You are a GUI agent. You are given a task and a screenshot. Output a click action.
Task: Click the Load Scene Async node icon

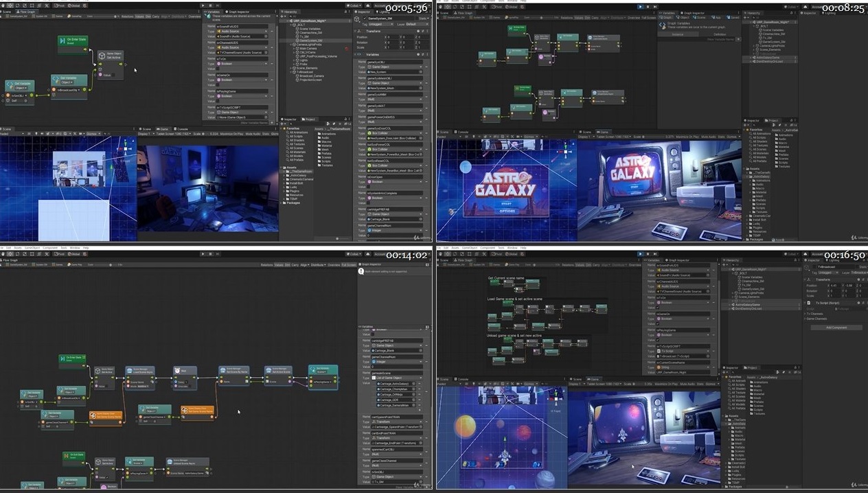click(x=129, y=370)
